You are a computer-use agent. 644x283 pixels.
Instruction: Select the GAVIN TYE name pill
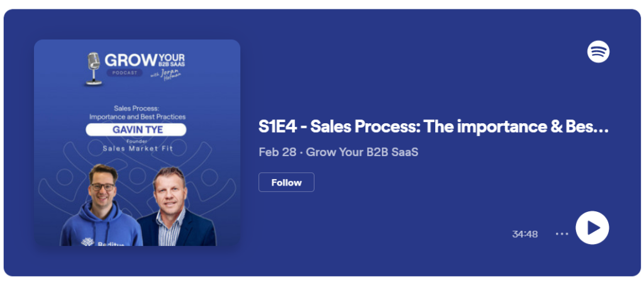(136, 130)
